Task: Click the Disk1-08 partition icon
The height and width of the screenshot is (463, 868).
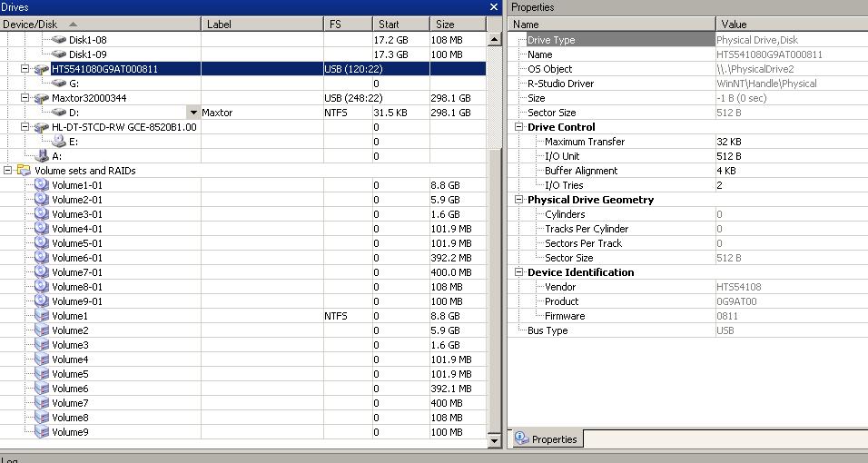Action: pyautogui.click(x=59, y=40)
